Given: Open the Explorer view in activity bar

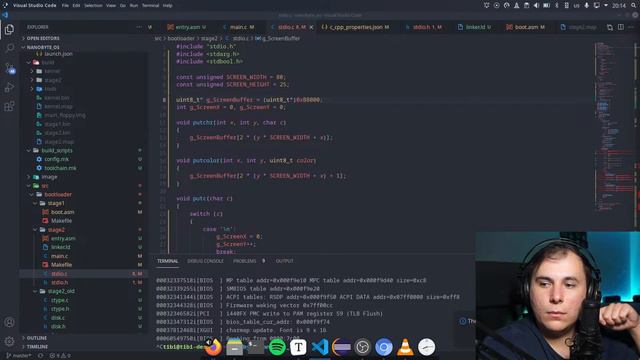Looking at the screenshot, I should pyautogui.click(x=9, y=30).
